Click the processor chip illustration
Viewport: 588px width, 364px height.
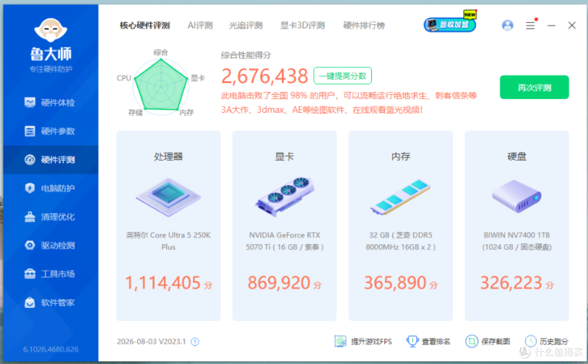(168, 197)
